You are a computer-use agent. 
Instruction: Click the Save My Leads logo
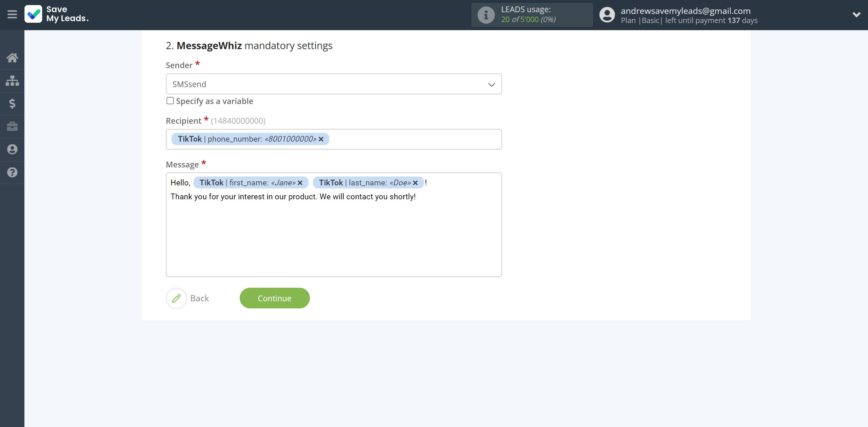[57, 14]
